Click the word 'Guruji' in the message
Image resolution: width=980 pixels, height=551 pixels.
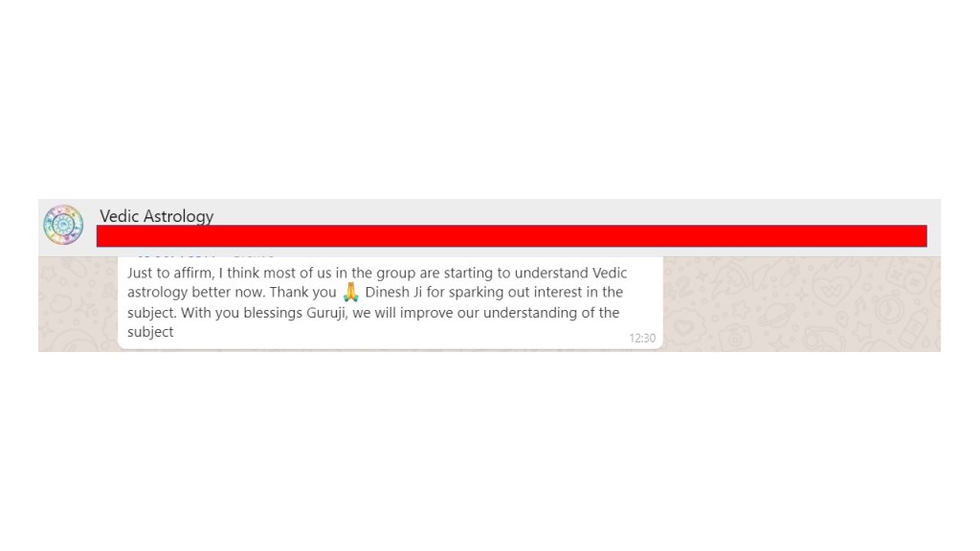325,313
